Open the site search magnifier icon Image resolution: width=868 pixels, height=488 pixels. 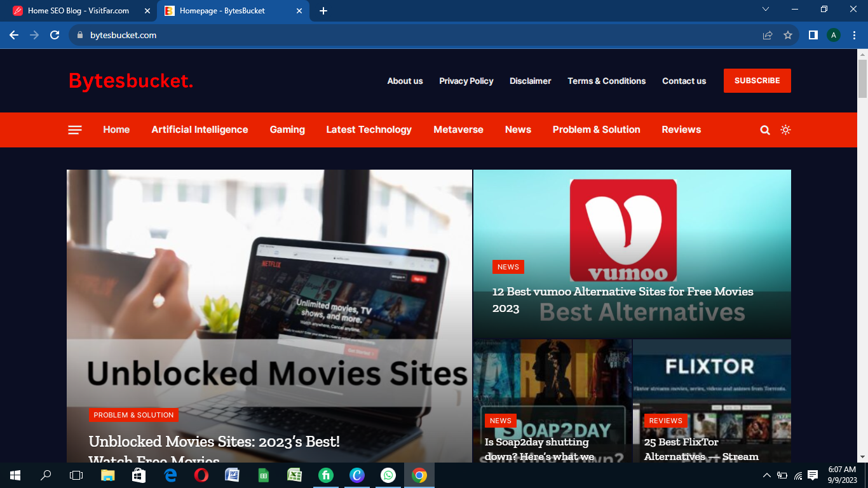pyautogui.click(x=765, y=130)
